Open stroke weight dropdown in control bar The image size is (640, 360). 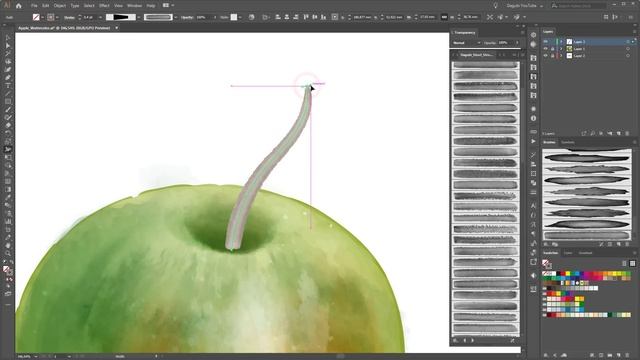[x=100, y=17]
